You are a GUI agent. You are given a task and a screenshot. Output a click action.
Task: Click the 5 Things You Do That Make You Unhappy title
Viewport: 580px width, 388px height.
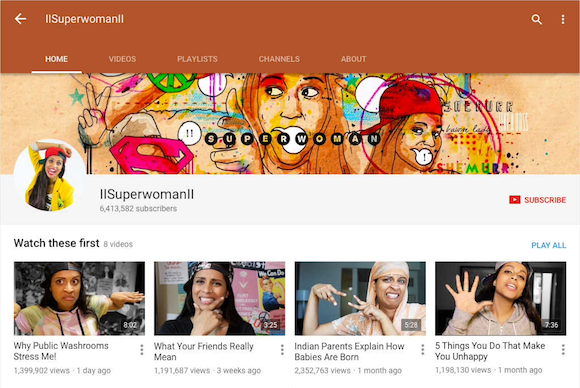(x=490, y=351)
